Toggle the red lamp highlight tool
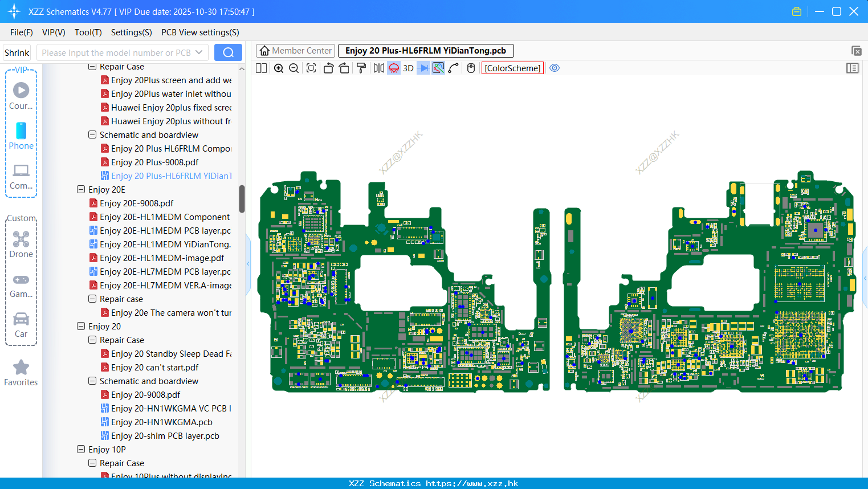Screen dimensions: 868x489 (x=394, y=68)
